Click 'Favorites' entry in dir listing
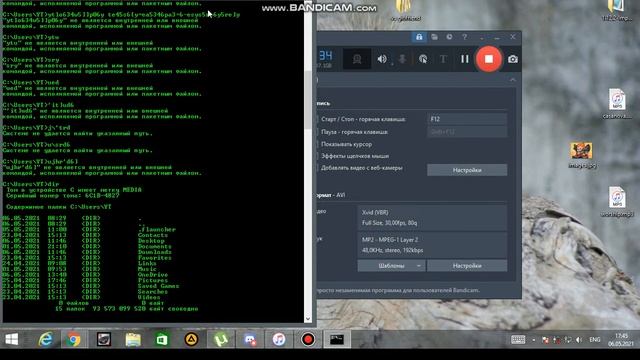This screenshot has height=360, width=640. tap(155, 258)
